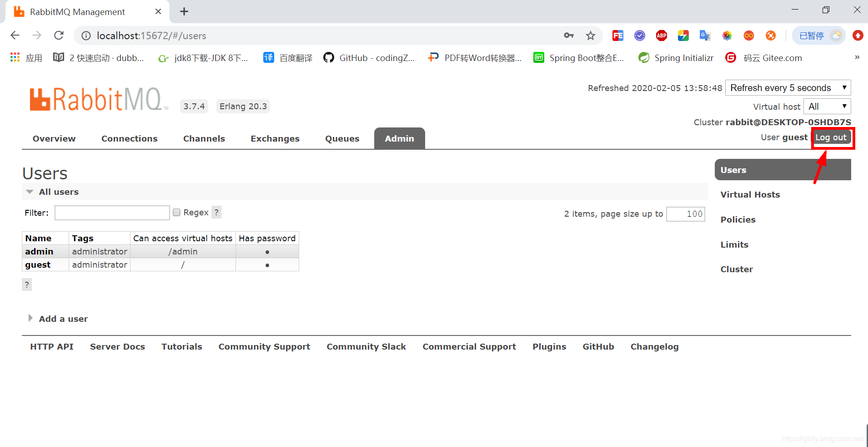Toggle the Regex checkbox
Screen dimensions: 868x447
(x=177, y=213)
